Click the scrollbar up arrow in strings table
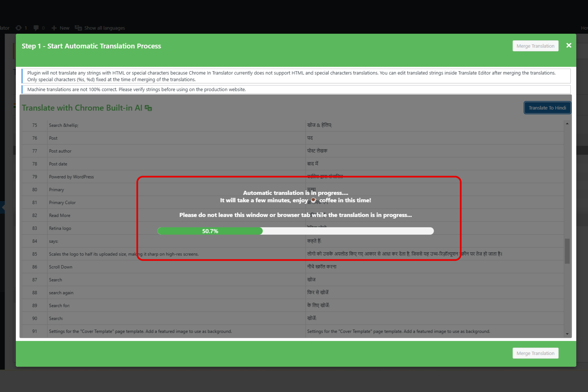Viewport: 588px width, 392px height. tap(567, 124)
